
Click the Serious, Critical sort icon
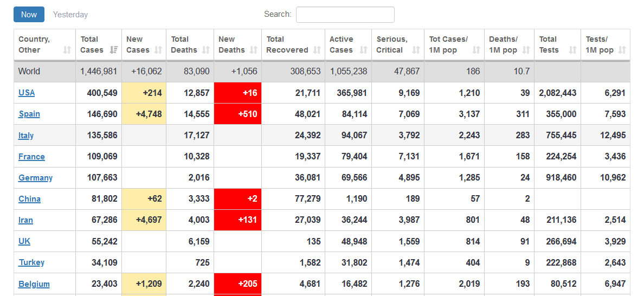click(x=416, y=50)
